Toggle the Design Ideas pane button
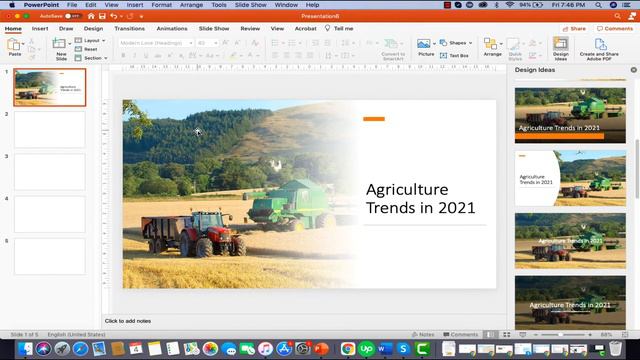640x360 pixels. coord(560,49)
